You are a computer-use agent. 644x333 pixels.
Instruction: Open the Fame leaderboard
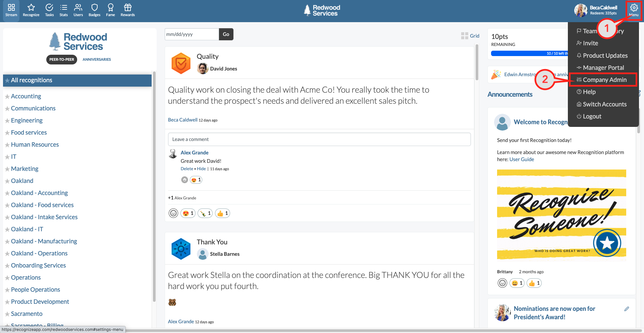click(110, 10)
